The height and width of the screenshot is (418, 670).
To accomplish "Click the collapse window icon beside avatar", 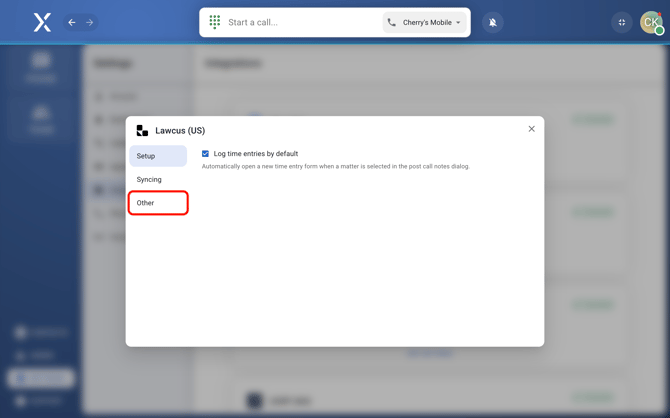I will tap(622, 22).
